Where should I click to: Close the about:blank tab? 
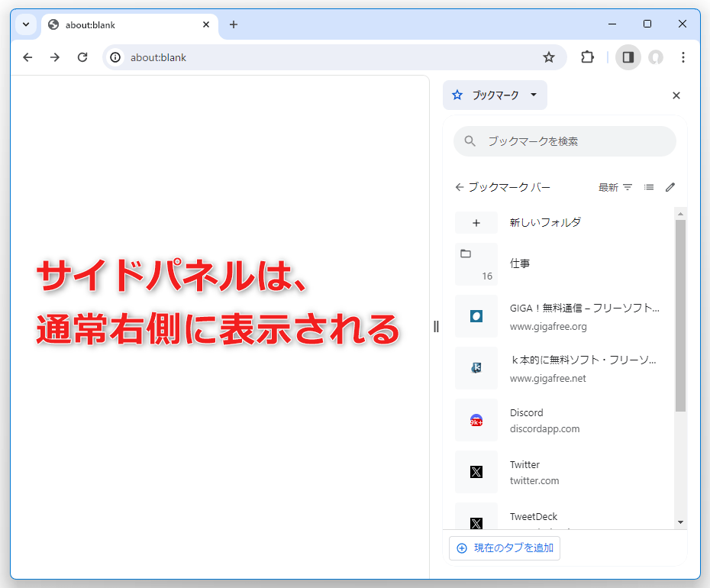(x=206, y=24)
